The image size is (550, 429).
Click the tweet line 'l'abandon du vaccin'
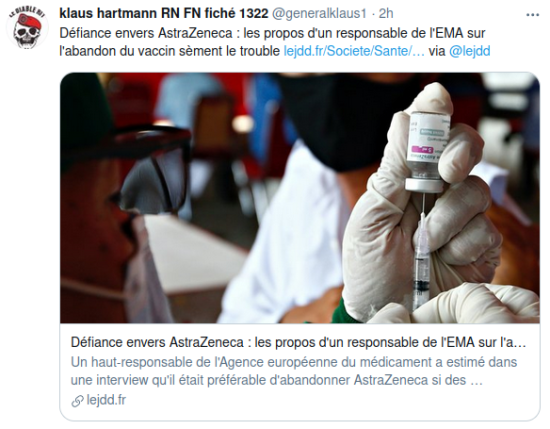[x=169, y=51]
